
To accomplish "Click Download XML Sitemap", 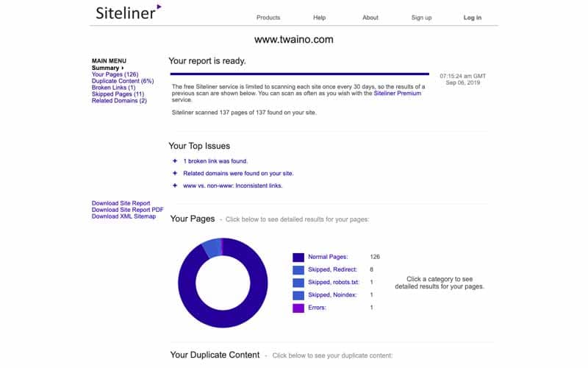I will coord(123,216).
